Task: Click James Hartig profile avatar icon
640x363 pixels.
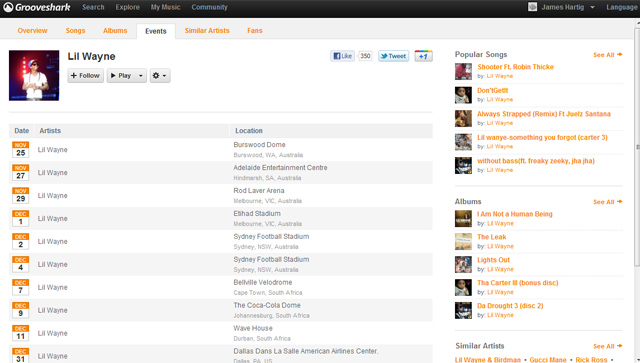Action: [x=532, y=7]
